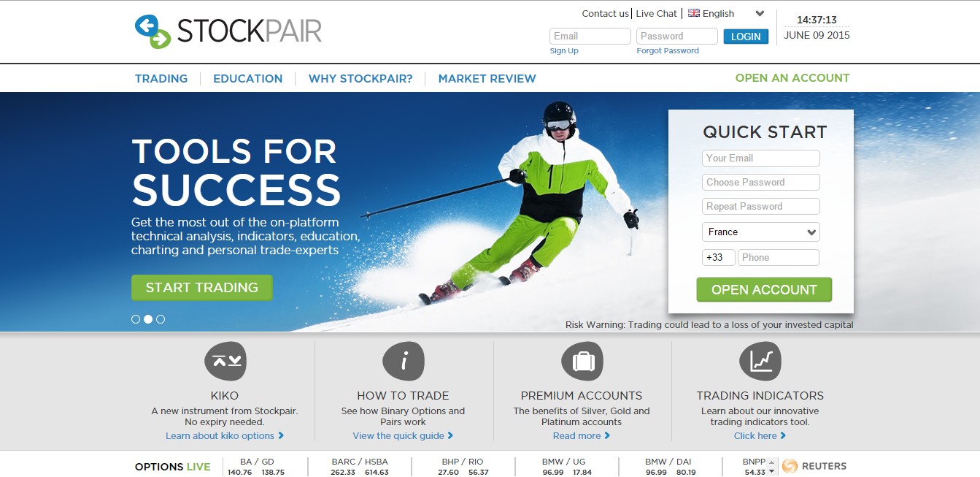Click the Reuters logo
980x477 pixels.
(x=814, y=466)
